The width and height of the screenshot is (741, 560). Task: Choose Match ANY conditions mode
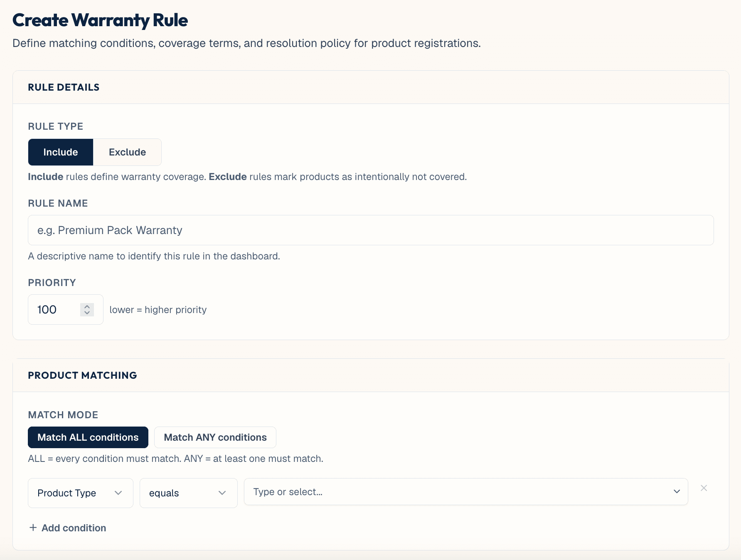(x=215, y=437)
